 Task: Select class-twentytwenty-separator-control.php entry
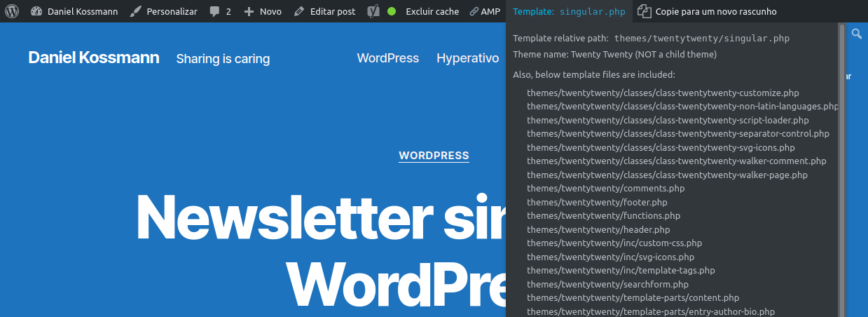coord(678,133)
